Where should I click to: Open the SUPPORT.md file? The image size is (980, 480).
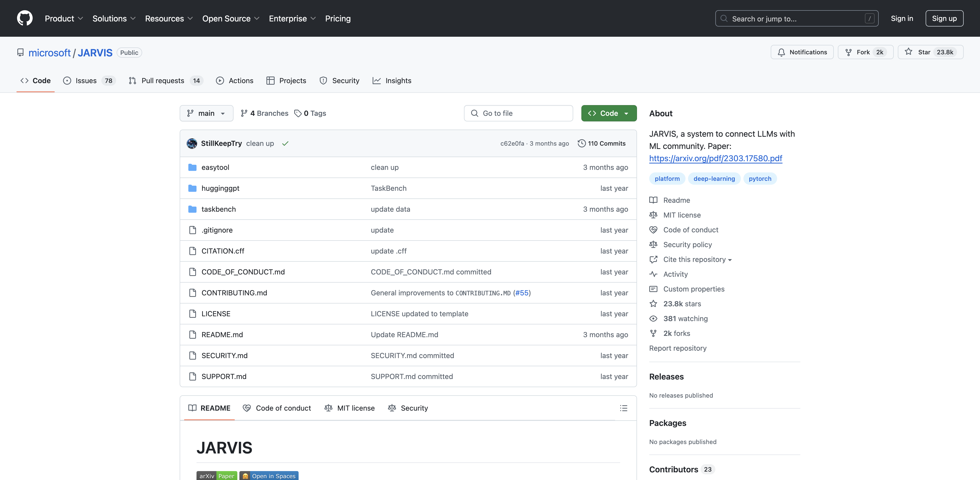coord(224,376)
